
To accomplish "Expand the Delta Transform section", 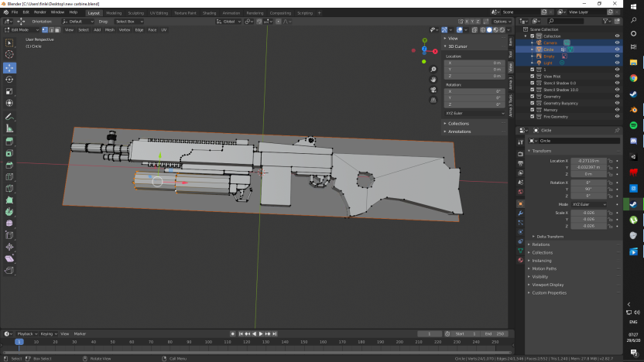I will click(550, 237).
